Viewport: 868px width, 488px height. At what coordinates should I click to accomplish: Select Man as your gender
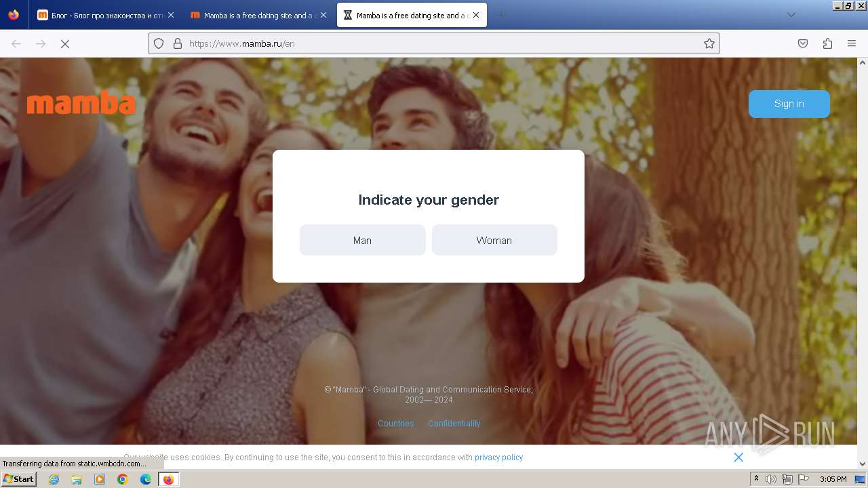coord(362,240)
